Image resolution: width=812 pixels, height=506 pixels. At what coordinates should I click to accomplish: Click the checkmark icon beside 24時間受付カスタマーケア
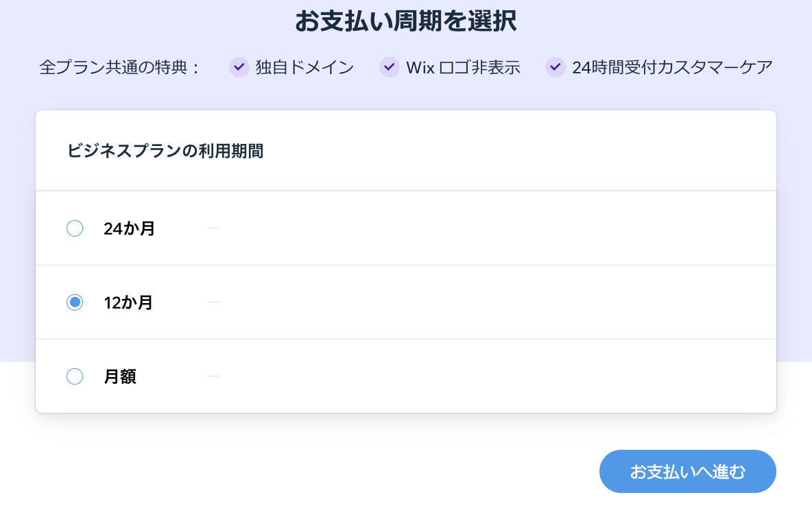555,67
